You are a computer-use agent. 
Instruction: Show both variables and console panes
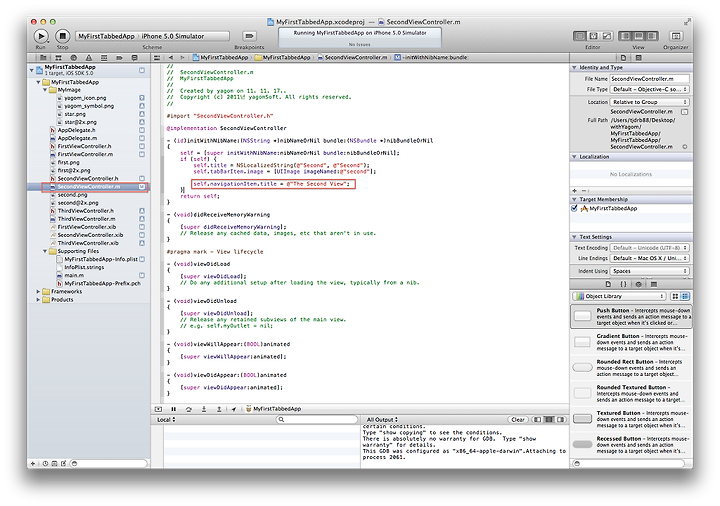[x=549, y=420]
